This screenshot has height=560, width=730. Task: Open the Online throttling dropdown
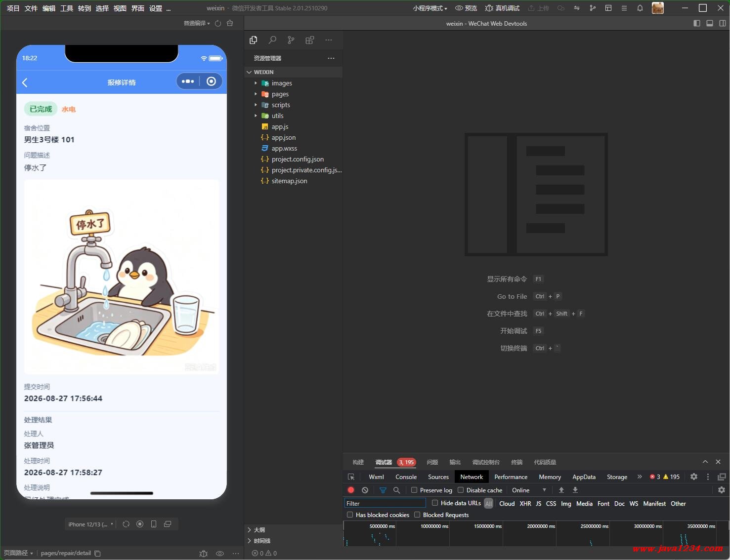pyautogui.click(x=529, y=490)
